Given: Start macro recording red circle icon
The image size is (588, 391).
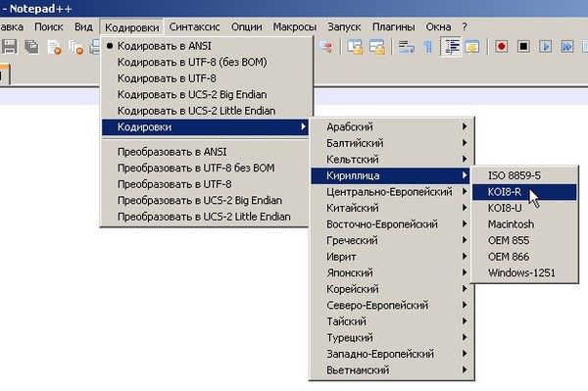Looking at the screenshot, I should click(502, 46).
